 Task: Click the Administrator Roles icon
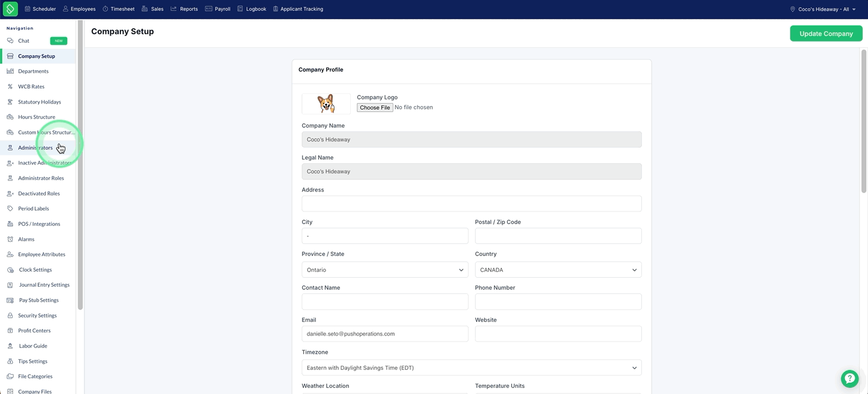tap(10, 178)
